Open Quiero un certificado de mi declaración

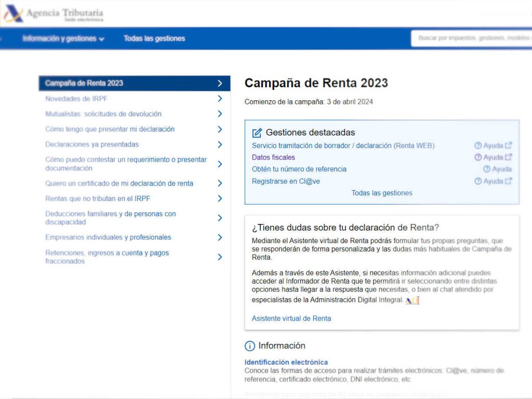pyautogui.click(x=119, y=183)
